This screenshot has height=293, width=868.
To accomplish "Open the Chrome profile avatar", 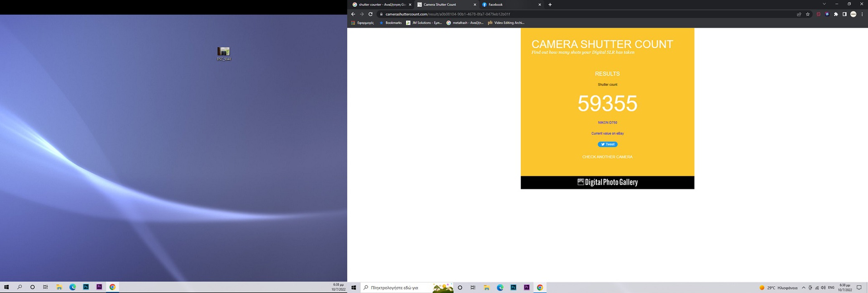I will click(x=853, y=14).
